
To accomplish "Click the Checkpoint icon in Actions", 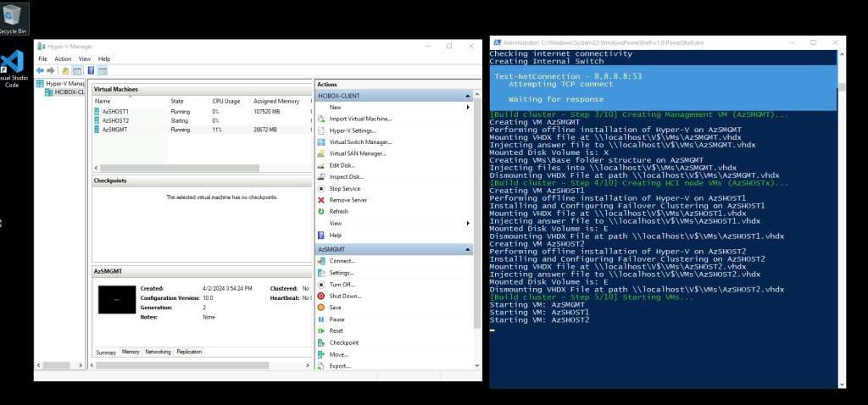I will (x=321, y=342).
